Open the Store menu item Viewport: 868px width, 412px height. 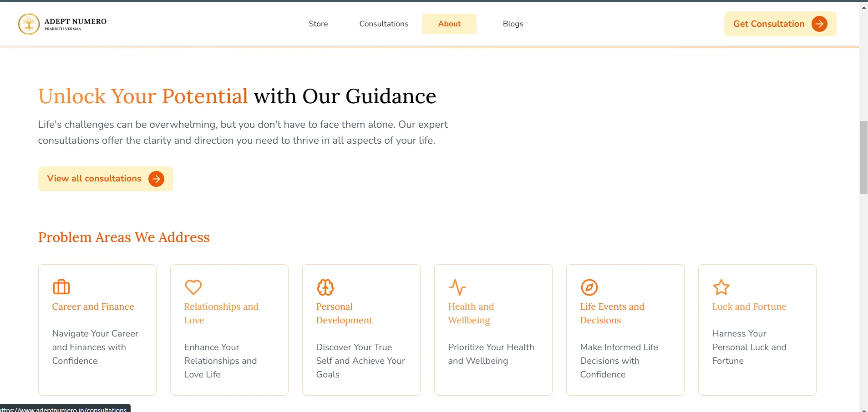click(x=318, y=24)
